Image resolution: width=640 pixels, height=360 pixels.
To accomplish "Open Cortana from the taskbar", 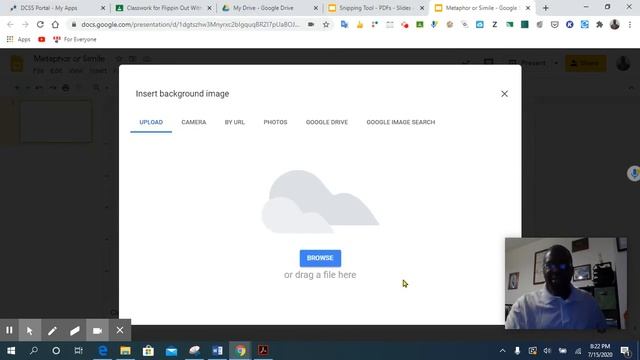I will [56, 351].
